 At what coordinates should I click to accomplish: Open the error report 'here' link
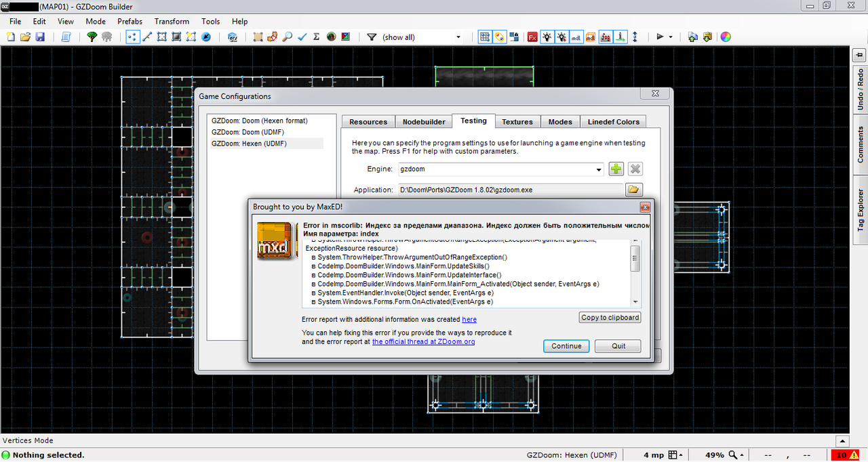click(469, 319)
